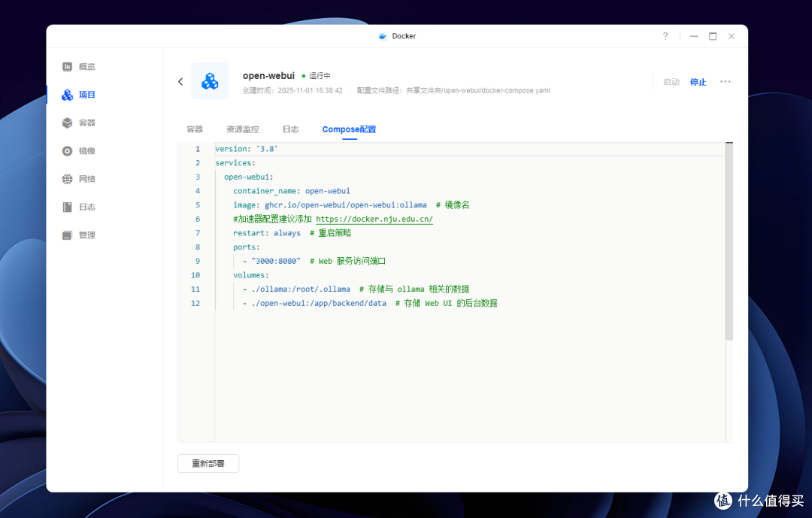Click the 启动 start button

pyautogui.click(x=671, y=82)
